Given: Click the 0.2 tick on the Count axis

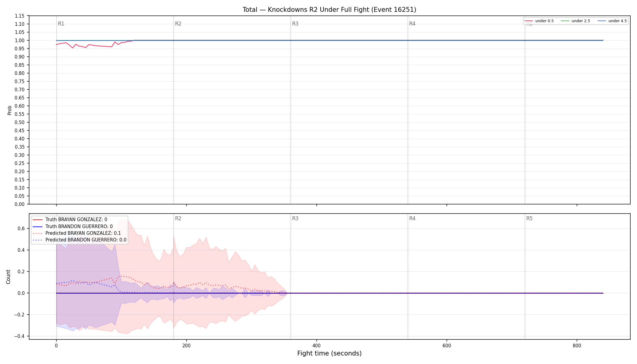Looking at the screenshot, I should coord(21,271).
